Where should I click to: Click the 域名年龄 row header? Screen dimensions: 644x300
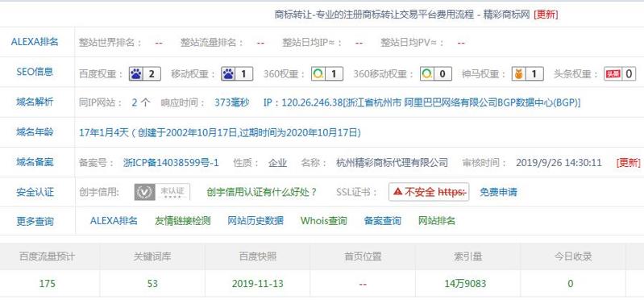[35, 132]
